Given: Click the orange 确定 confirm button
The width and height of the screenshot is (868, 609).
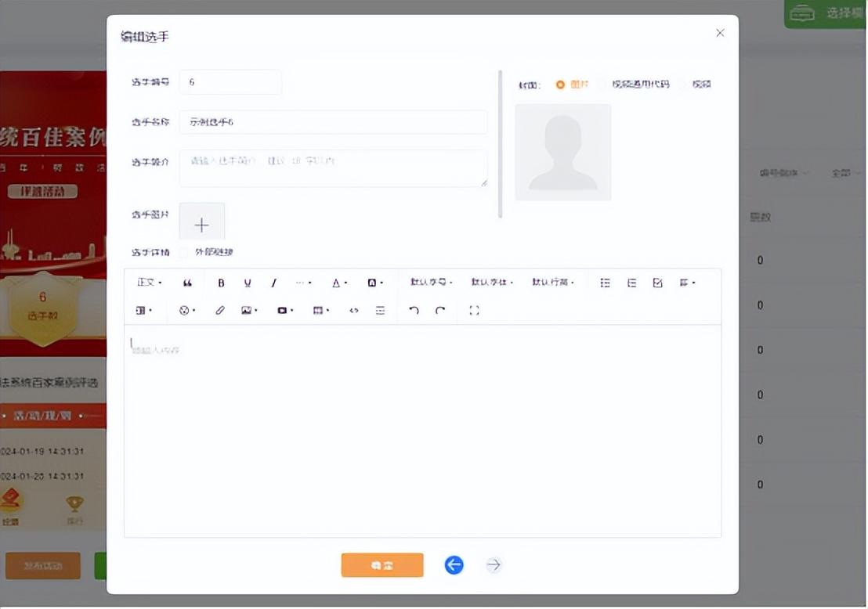Looking at the screenshot, I should (382, 565).
